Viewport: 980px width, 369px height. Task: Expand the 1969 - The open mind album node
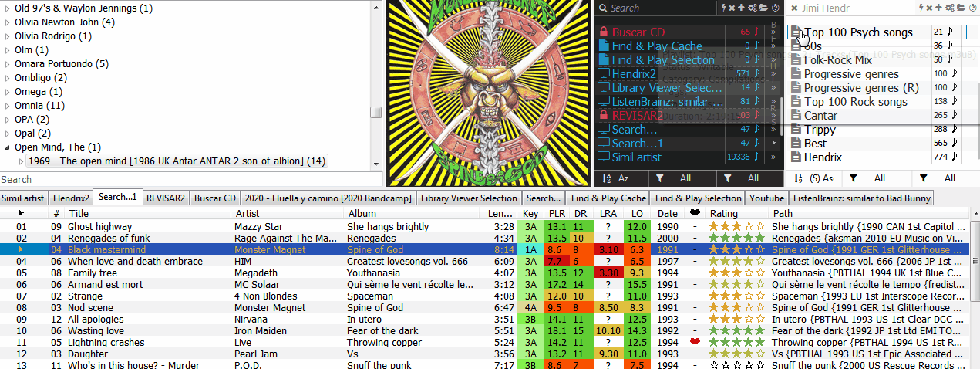coord(21,161)
